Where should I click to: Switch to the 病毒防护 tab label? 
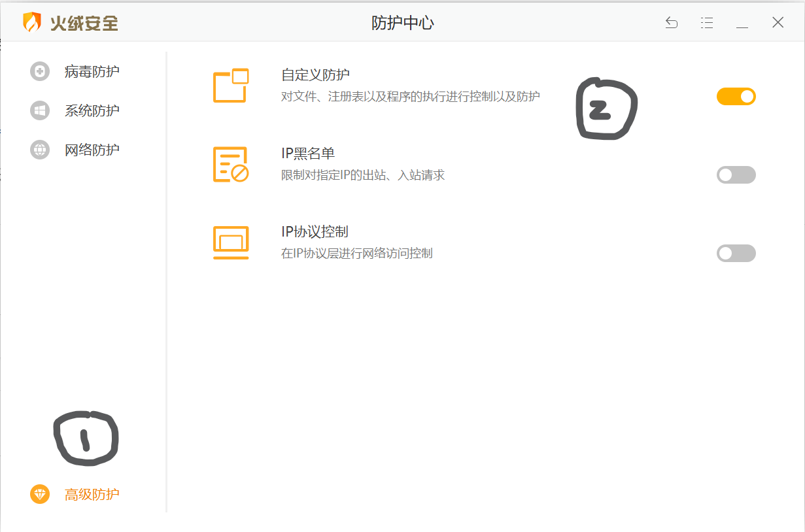[92, 71]
